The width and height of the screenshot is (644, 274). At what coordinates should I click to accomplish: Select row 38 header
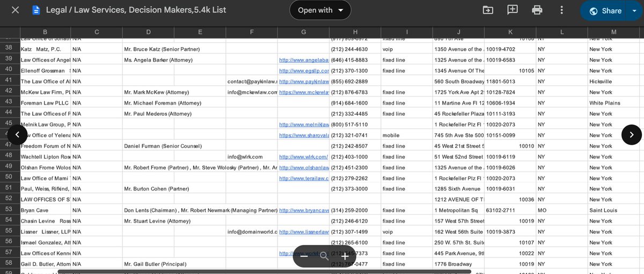10,49
